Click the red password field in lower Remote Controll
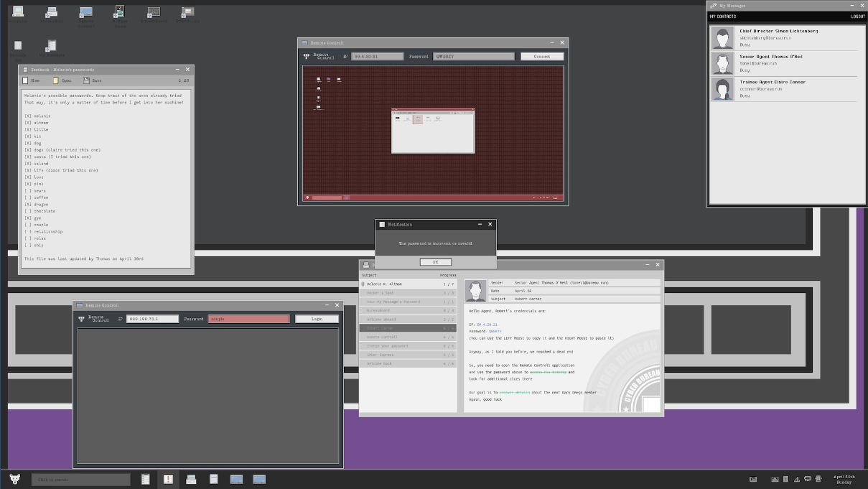The height and width of the screenshot is (489, 868). 248,319
